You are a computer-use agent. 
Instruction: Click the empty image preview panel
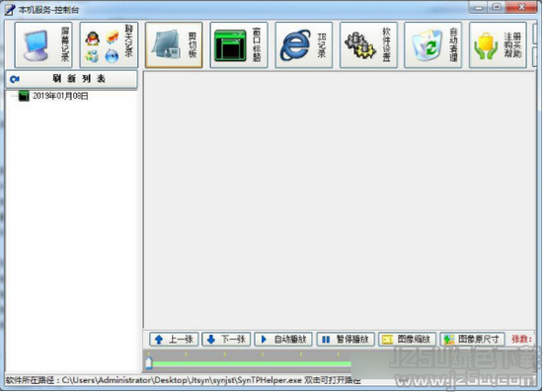(x=340, y=199)
